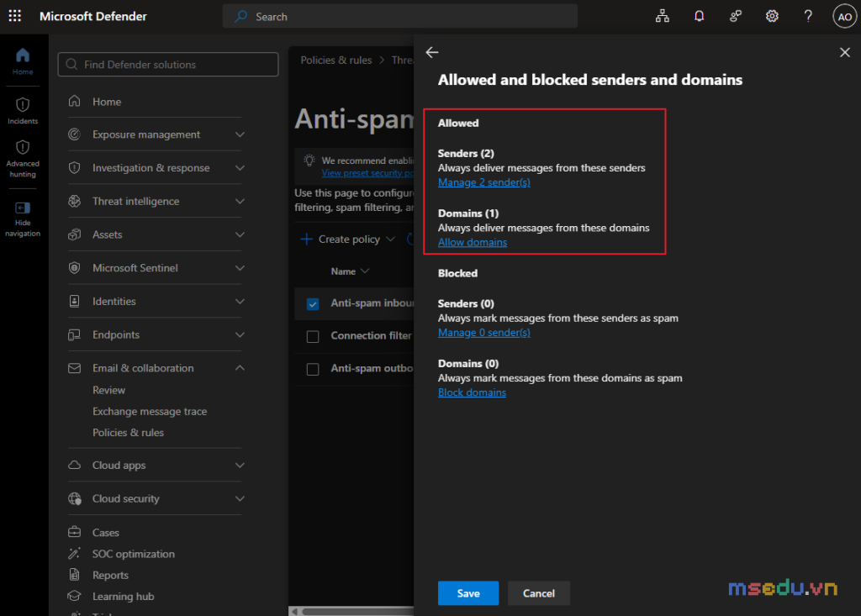The height and width of the screenshot is (616, 861).
Task: Check the Connection filter policy checkbox
Action: coord(313,336)
